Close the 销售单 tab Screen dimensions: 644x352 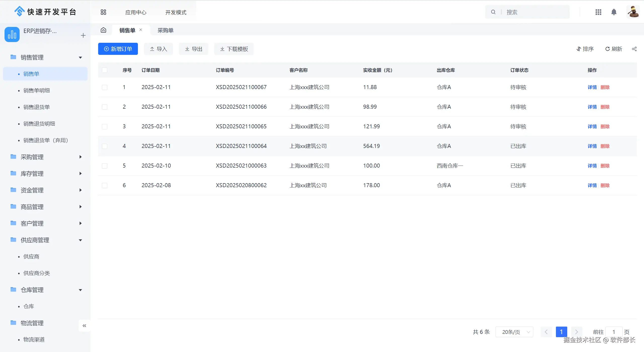coord(141,30)
